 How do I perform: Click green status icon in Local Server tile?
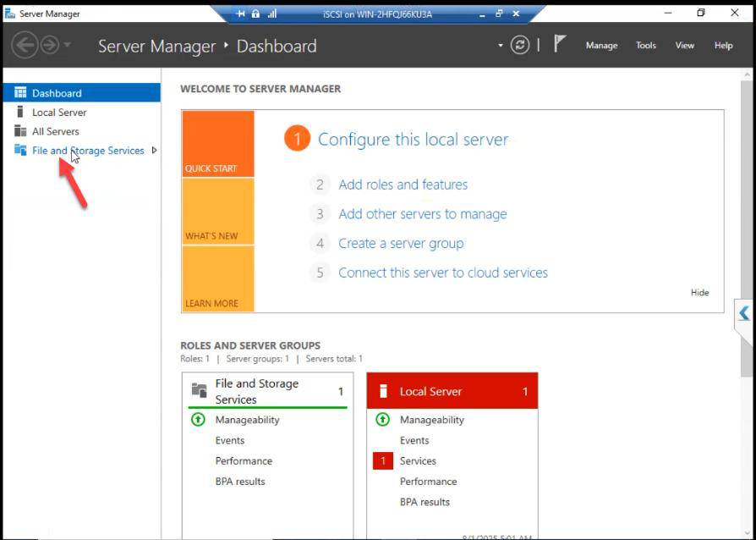tap(383, 419)
